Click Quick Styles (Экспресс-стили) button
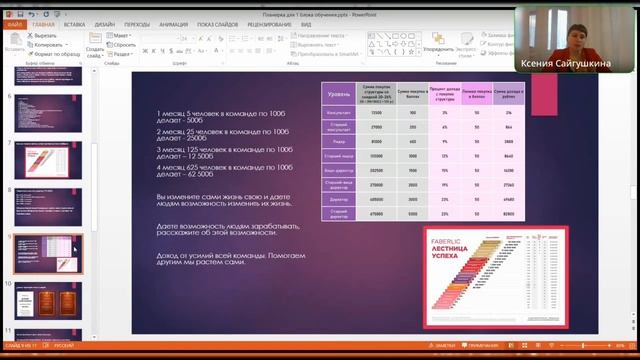Viewport: 640px width, 360px height. coord(466,44)
